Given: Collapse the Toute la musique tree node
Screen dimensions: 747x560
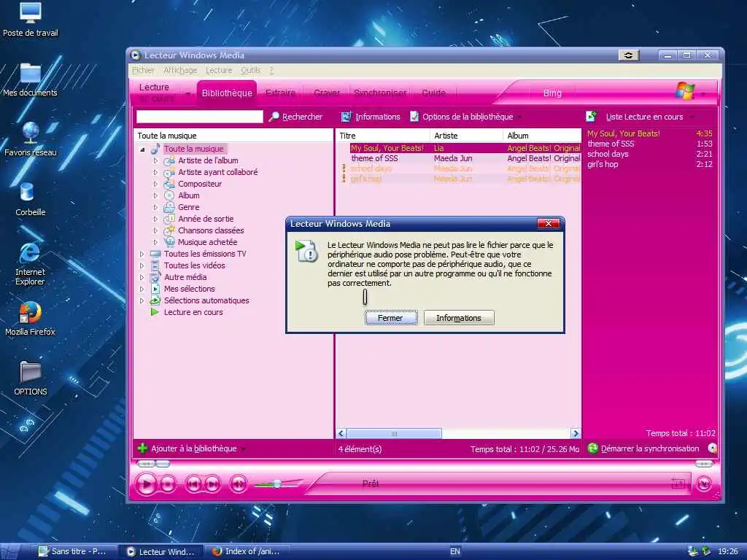Looking at the screenshot, I should (x=142, y=149).
